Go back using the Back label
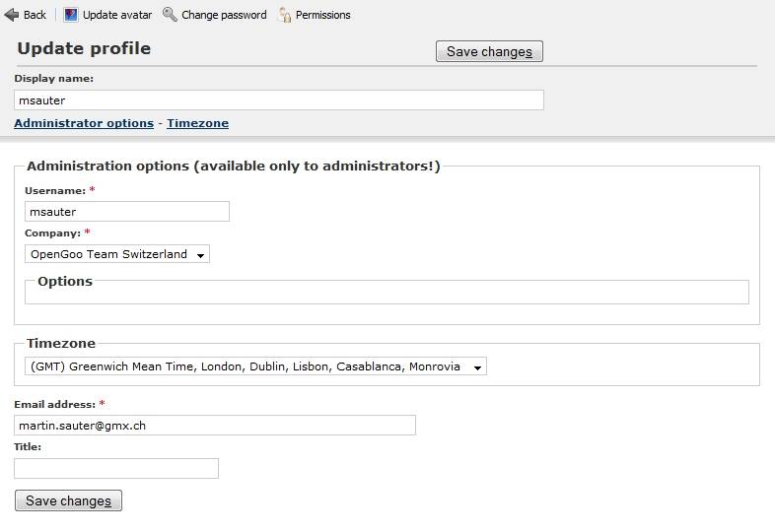The image size is (775, 532). pyautogui.click(x=35, y=15)
